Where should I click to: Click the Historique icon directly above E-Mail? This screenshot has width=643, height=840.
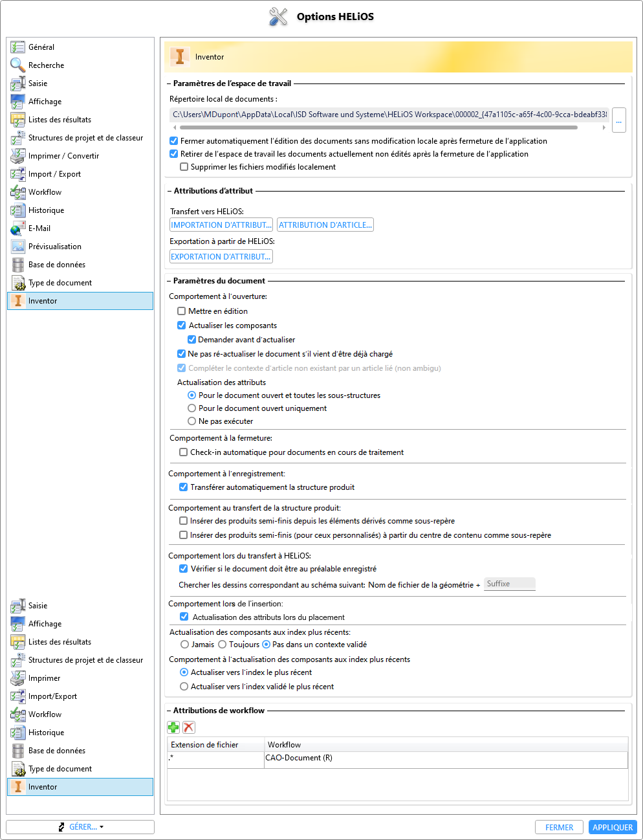click(17, 210)
